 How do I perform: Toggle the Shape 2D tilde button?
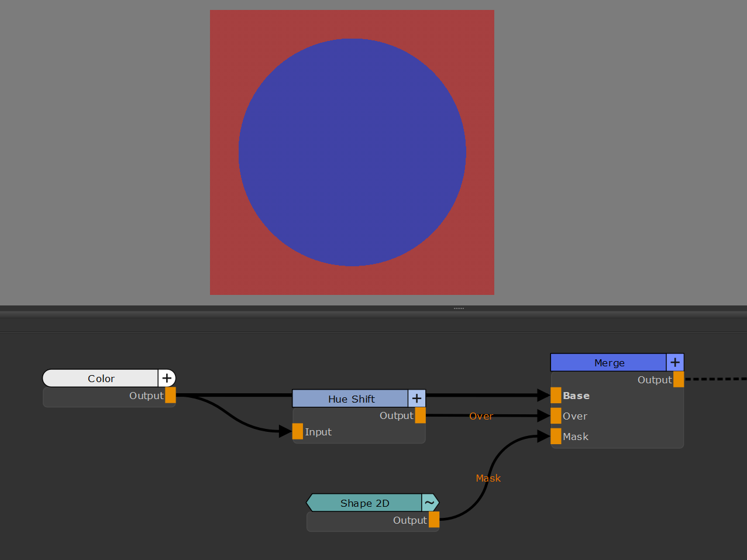tap(429, 503)
